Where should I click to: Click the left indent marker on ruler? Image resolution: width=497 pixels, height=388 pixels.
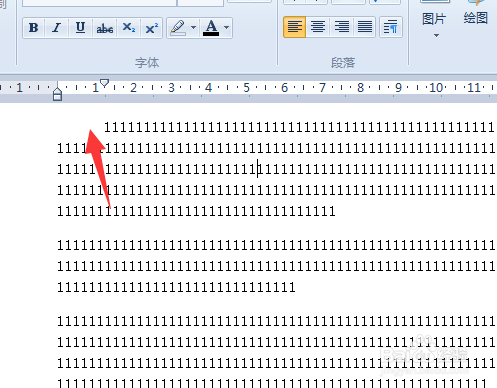point(57,92)
